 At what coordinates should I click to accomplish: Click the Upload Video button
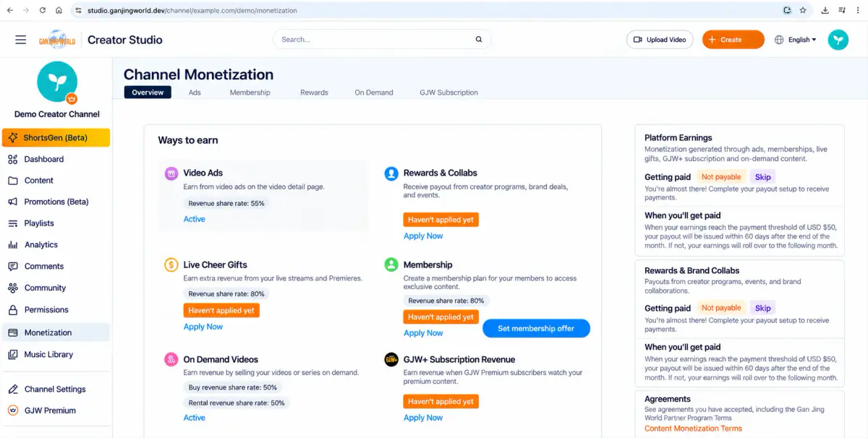click(x=660, y=40)
